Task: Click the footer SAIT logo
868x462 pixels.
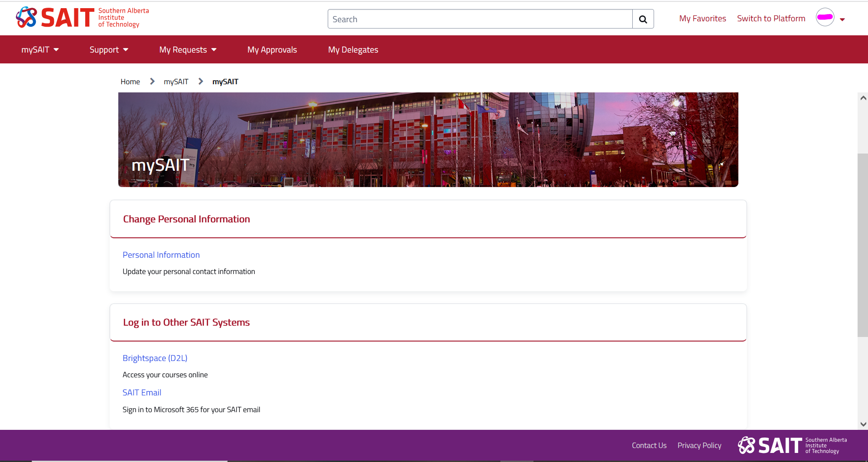Action: click(x=792, y=445)
